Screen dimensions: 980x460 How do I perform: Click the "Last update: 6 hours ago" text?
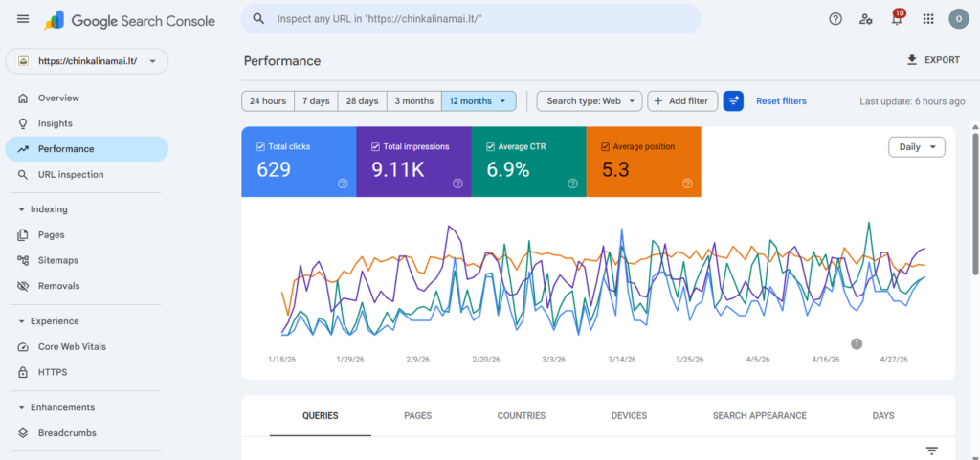coord(912,101)
